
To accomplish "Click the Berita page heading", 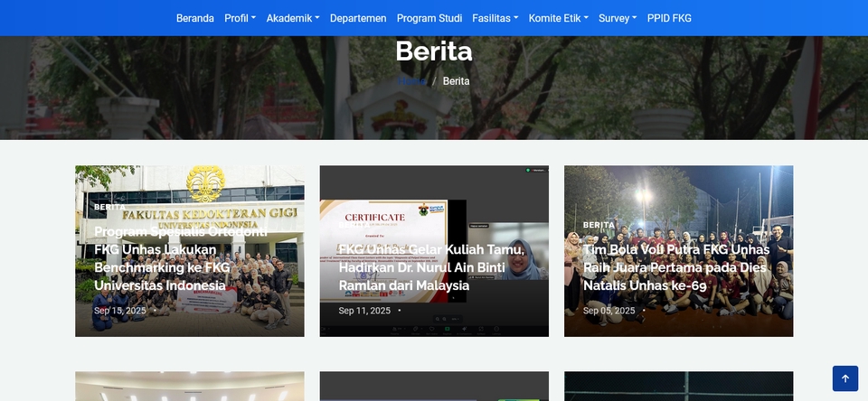I will (434, 51).
